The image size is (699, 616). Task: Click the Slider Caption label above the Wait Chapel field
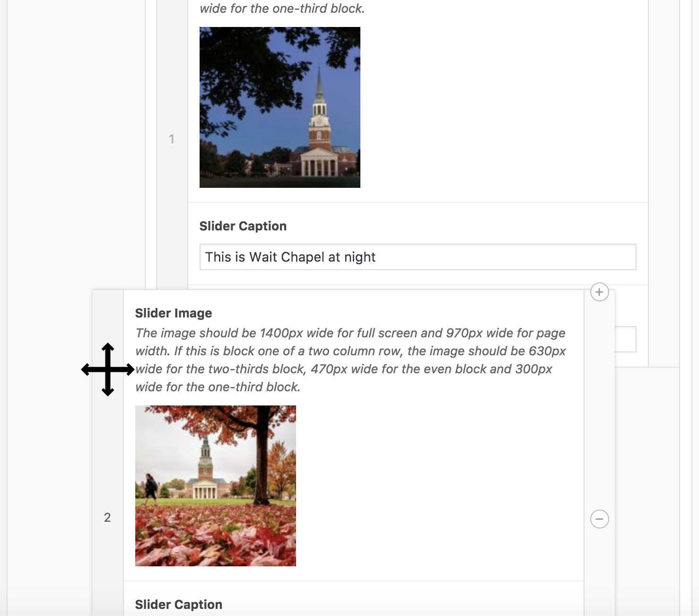click(x=243, y=226)
